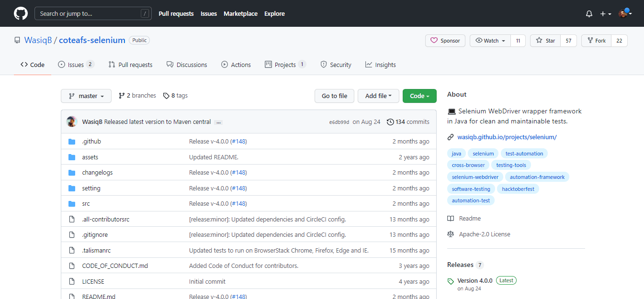This screenshot has width=644, height=299.
Task: Expand the master branch selector
Action: [86, 96]
